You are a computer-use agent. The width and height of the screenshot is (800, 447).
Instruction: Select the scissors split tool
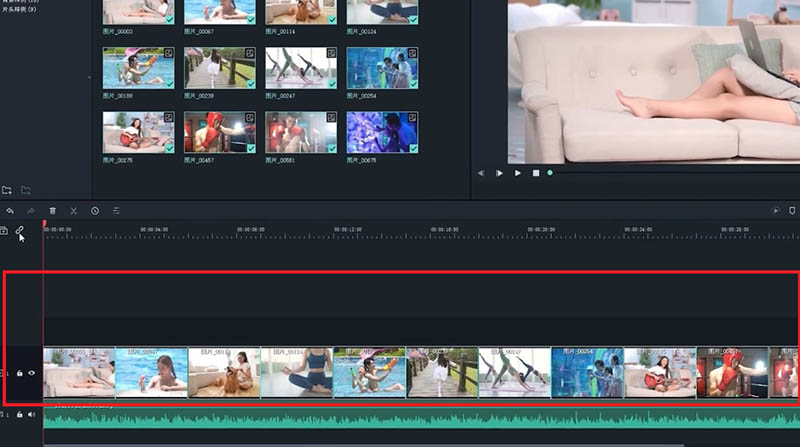tap(74, 211)
